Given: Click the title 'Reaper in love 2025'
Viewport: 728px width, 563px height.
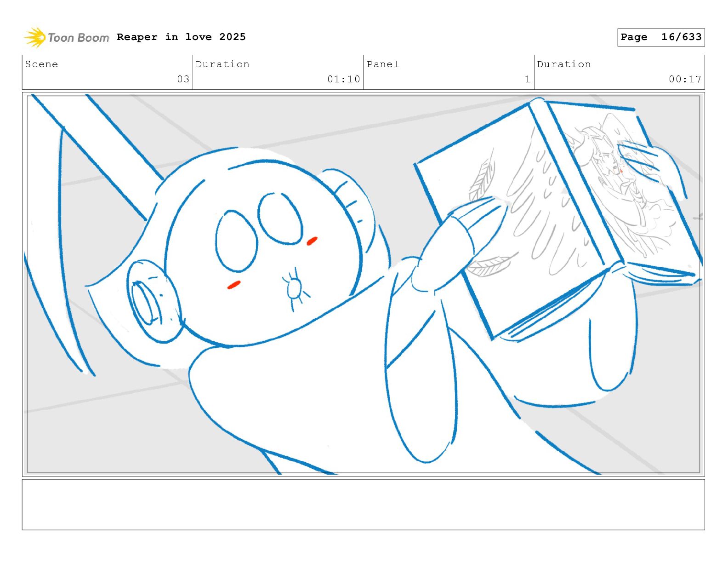Looking at the screenshot, I should [181, 37].
